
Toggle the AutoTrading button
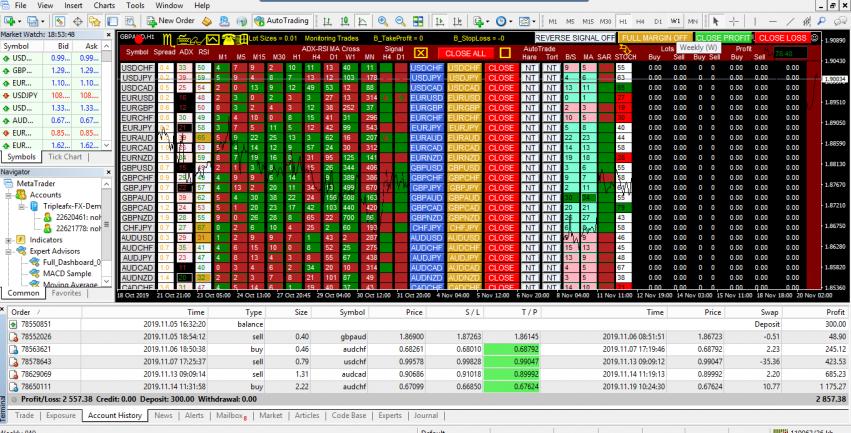[281, 21]
